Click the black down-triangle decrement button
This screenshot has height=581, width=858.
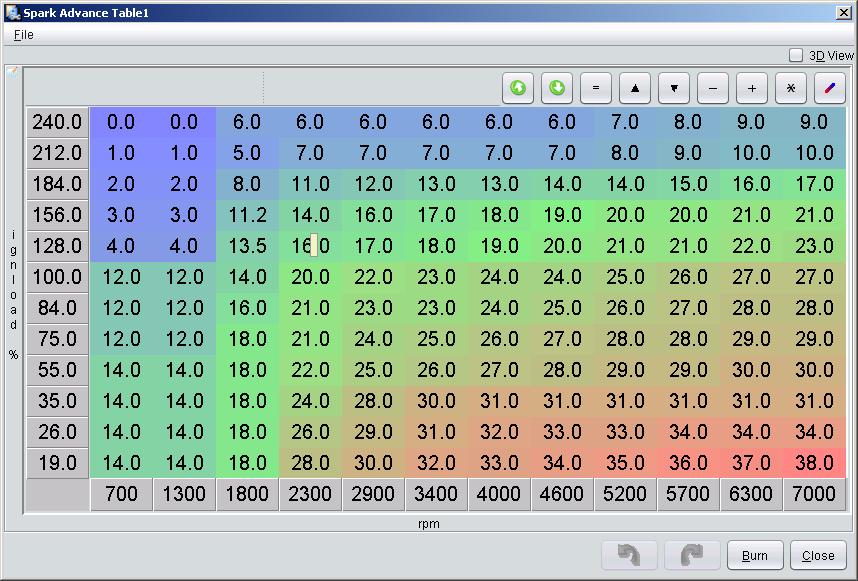(x=674, y=88)
